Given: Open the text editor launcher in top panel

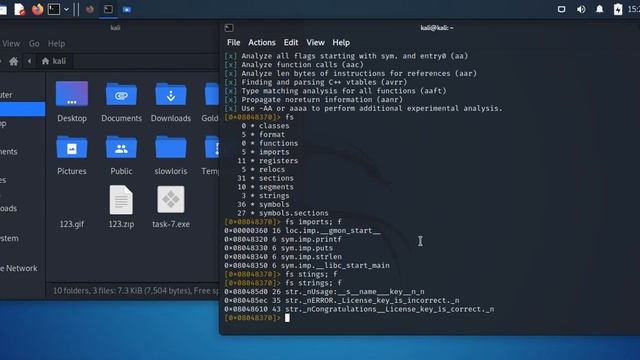Looking at the screenshot, I should pyautogui.click(x=20, y=9).
